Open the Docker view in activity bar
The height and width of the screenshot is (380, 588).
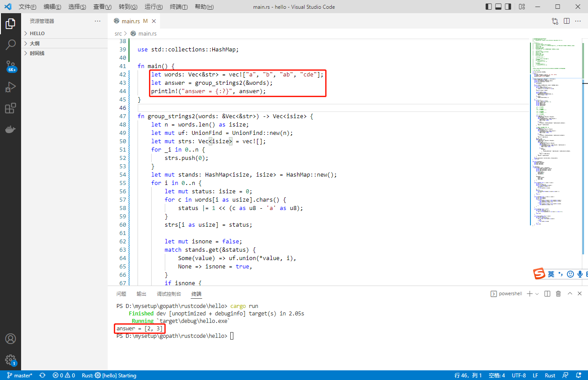coord(11,129)
